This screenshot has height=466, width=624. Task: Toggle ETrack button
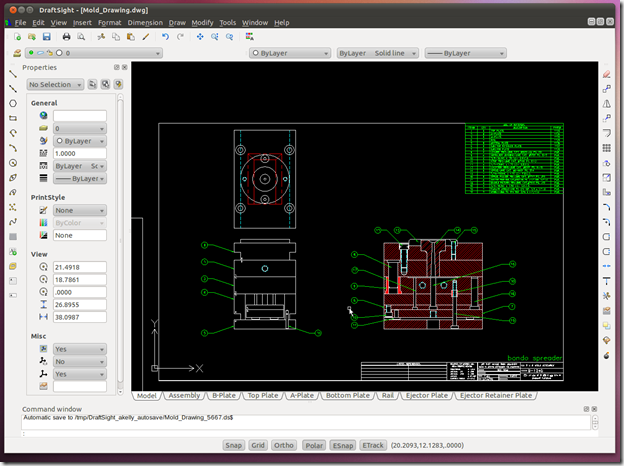373,445
